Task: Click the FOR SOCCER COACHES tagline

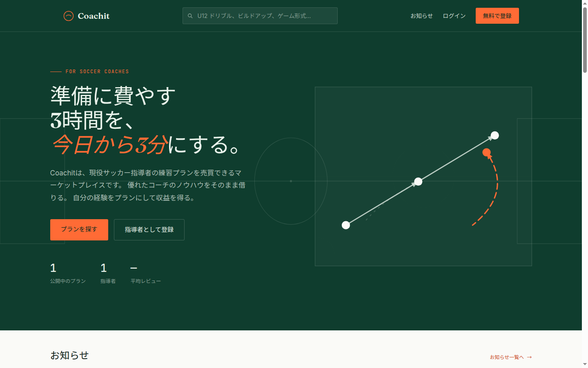Action: (97, 72)
